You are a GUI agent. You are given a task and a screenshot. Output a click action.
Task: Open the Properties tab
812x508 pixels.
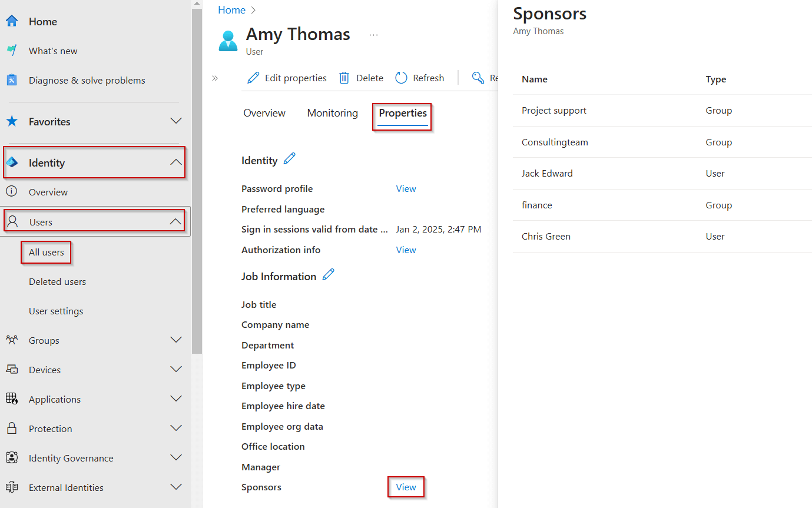point(402,113)
